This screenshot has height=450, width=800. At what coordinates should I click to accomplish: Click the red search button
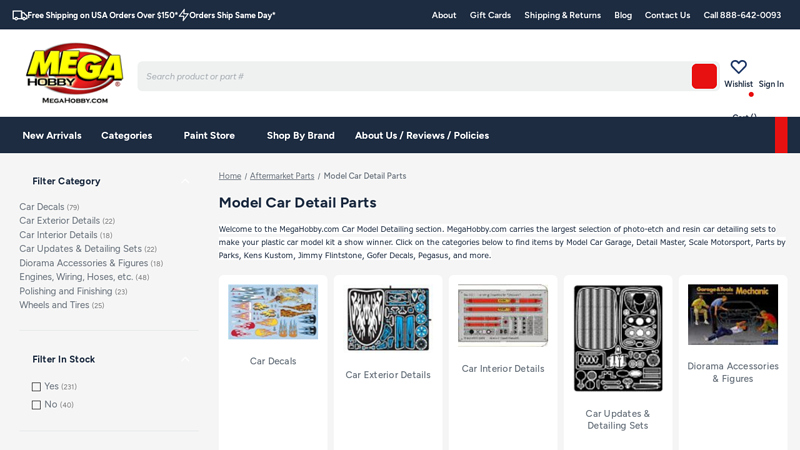tap(704, 77)
